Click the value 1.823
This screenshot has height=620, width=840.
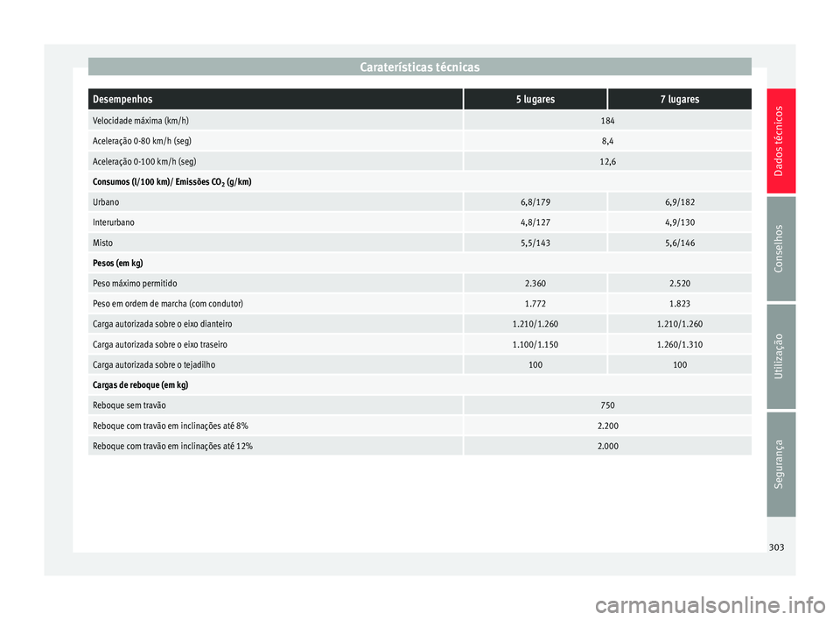click(680, 304)
